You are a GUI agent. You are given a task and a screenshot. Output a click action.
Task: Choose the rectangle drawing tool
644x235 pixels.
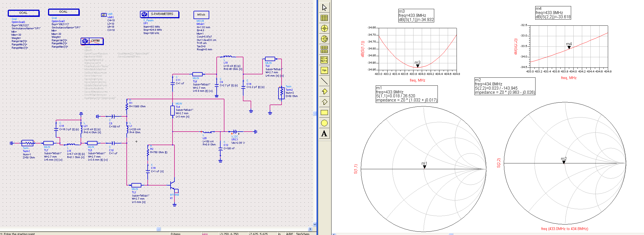(x=324, y=113)
